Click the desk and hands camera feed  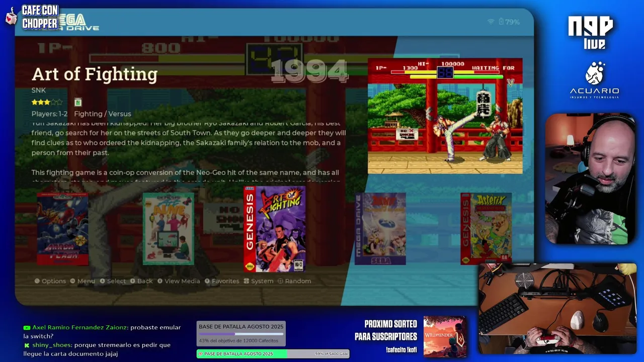[x=557, y=309]
